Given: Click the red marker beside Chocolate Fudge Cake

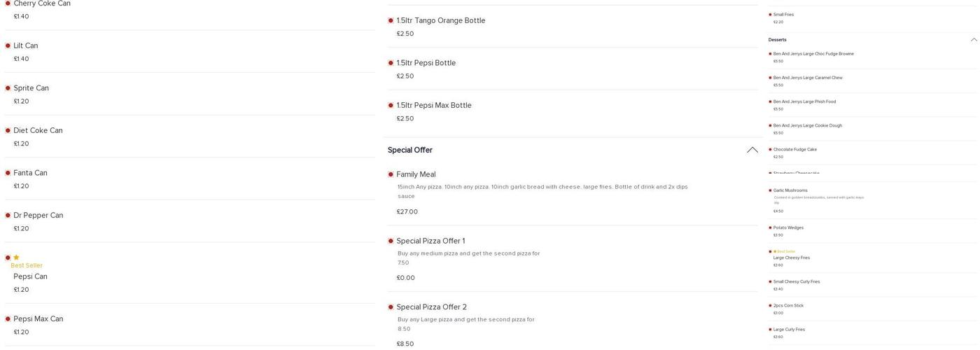Looking at the screenshot, I should point(770,150).
